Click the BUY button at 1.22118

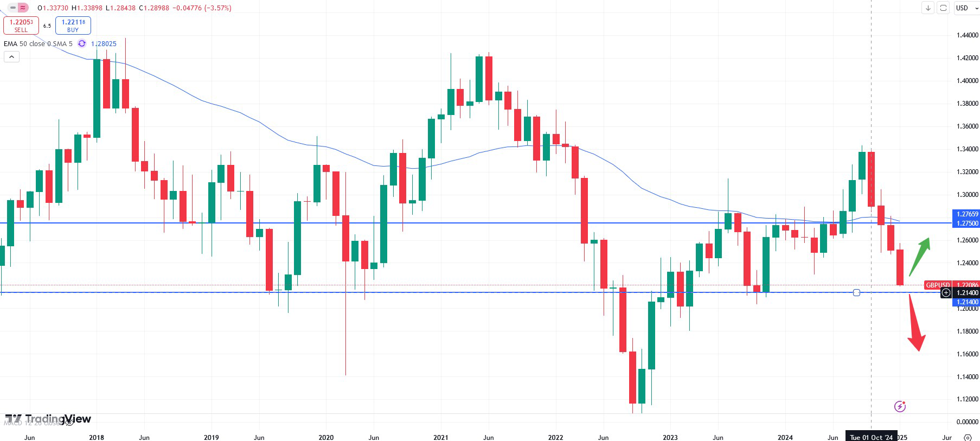[x=73, y=25]
